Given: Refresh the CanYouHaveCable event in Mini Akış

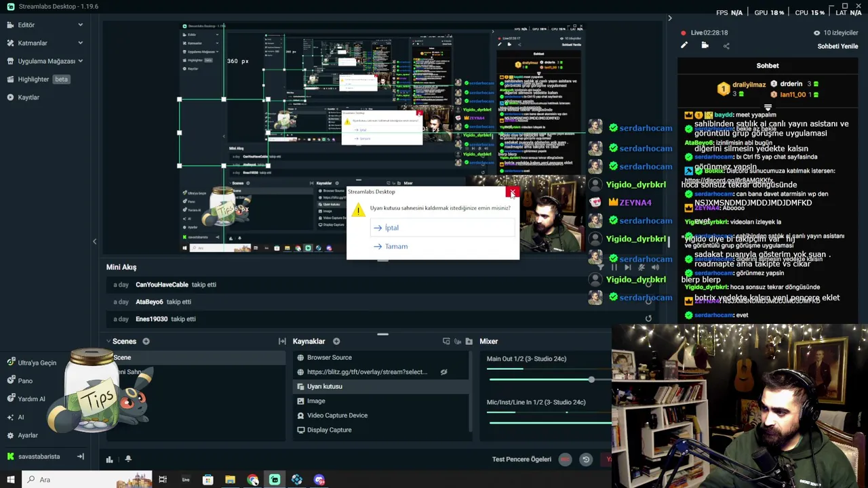Looking at the screenshot, I should [648, 285].
